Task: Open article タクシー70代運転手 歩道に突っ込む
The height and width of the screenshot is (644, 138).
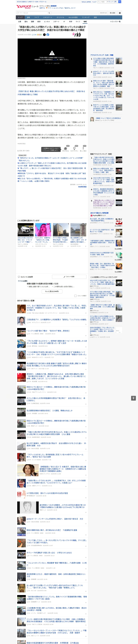Action: coord(49,553)
